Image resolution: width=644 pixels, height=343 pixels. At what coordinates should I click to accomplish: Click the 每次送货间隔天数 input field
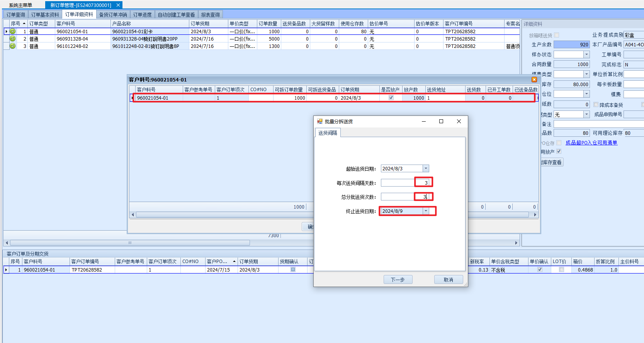pyautogui.click(x=405, y=183)
